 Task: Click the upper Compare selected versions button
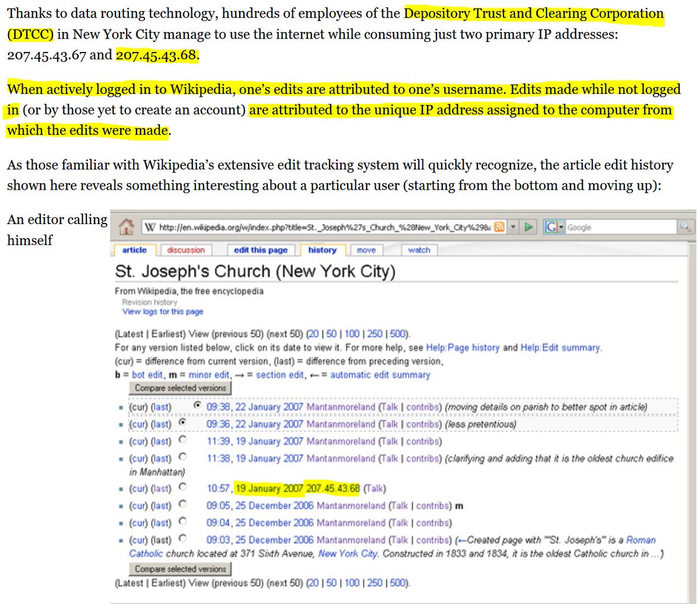coord(180,388)
